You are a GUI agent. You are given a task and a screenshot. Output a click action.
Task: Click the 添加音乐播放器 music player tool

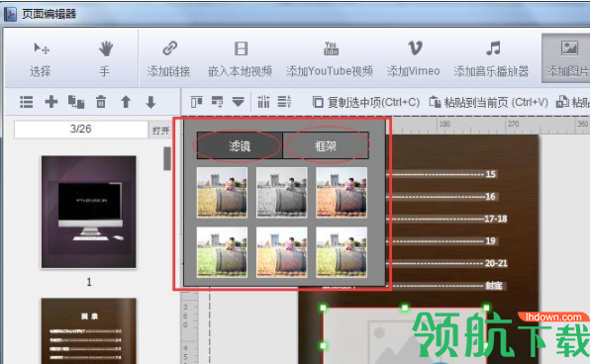pos(491,58)
